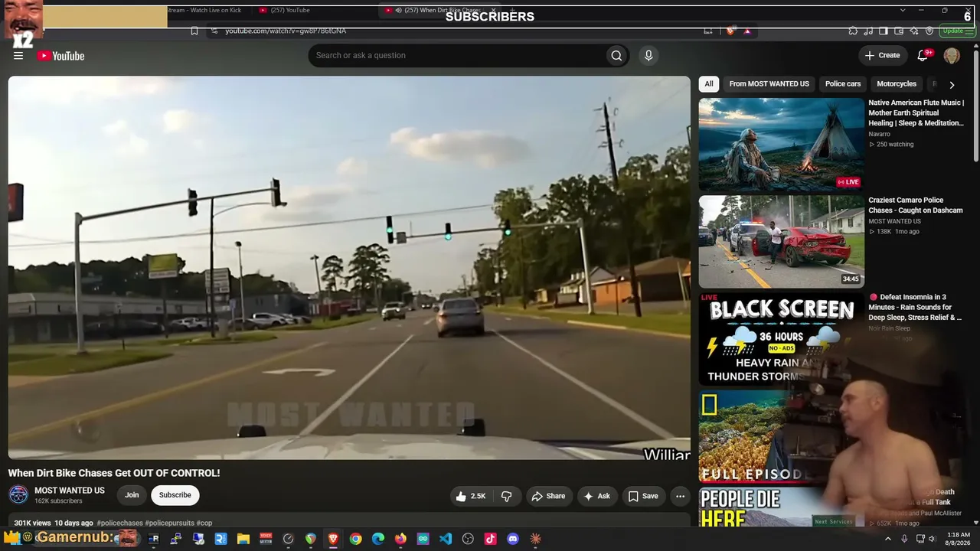Click the search magnifier button
This screenshot has height=551, width=980.
click(x=616, y=55)
